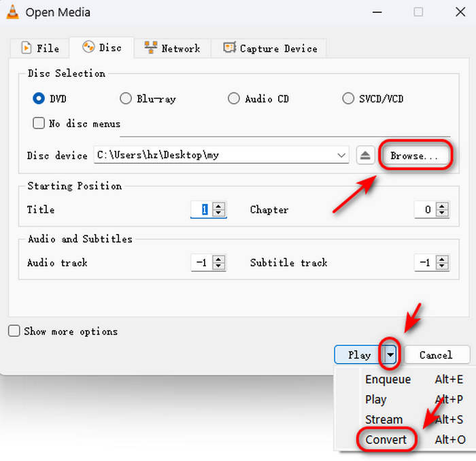Image resolution: width=476 pixels, height=461 pixels.
Task: Click the Audio track value field
Action: coord(201,262)
